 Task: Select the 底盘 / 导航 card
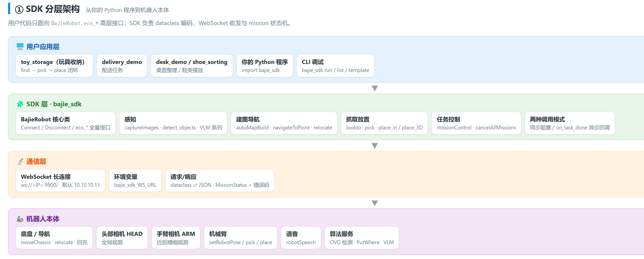pyautogui.click(x=54, y=238)
